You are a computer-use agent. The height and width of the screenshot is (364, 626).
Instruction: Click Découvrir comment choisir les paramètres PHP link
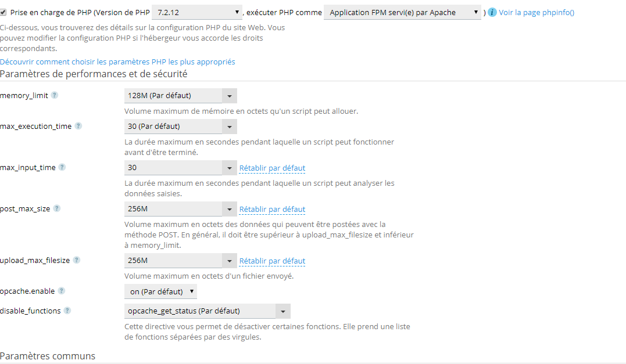117,62
